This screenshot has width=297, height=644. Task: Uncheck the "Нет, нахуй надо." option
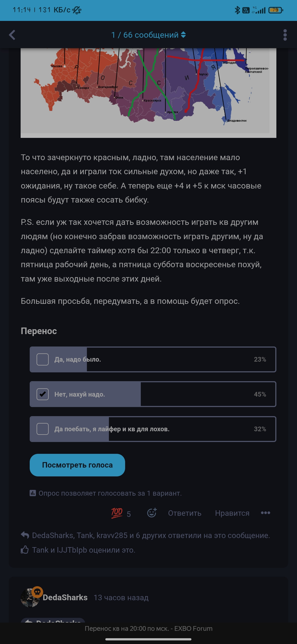[x=43, y=394]
